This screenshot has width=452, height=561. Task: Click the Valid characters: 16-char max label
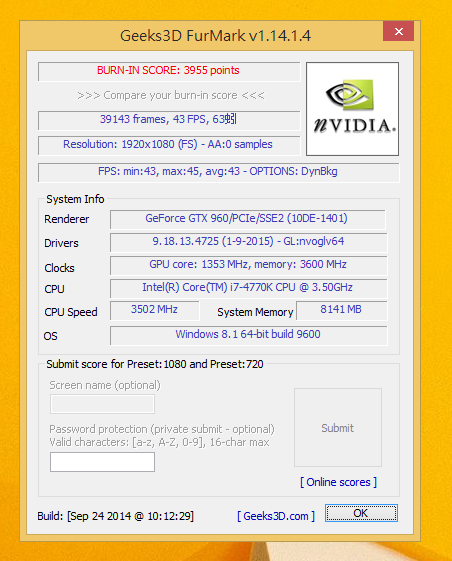[x=159, y=442]
